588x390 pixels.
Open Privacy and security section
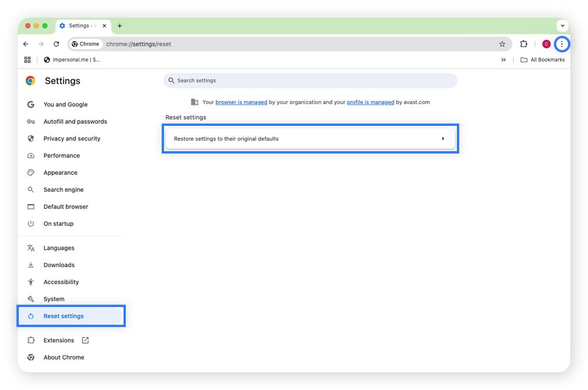72,138
